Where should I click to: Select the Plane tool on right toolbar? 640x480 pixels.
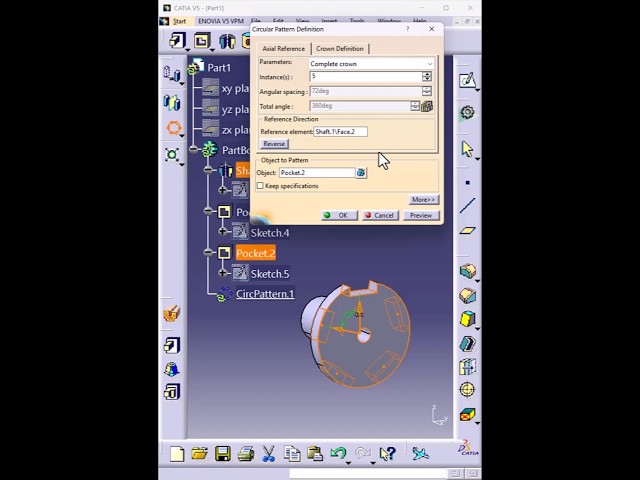coord(467,231)
